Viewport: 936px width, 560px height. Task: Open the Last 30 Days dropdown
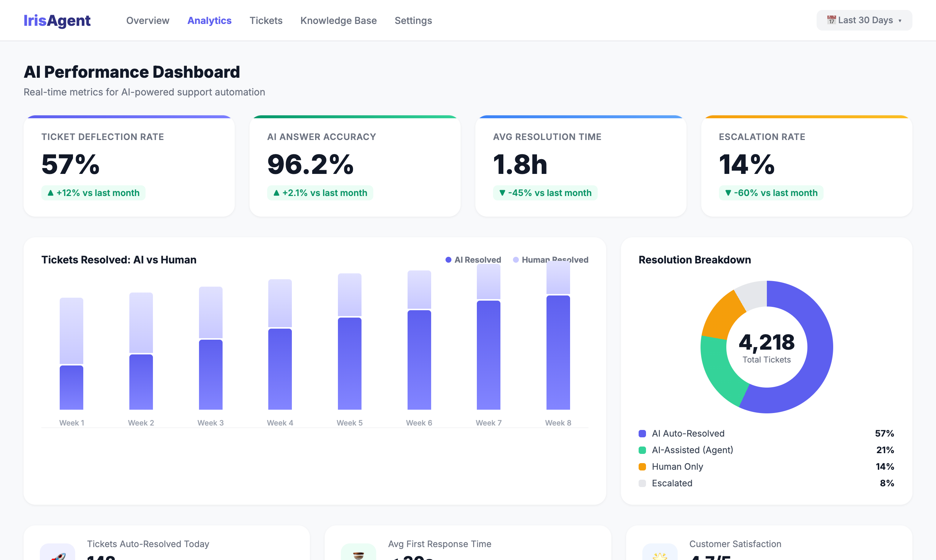pyautogui.click(x=864, y=20)
